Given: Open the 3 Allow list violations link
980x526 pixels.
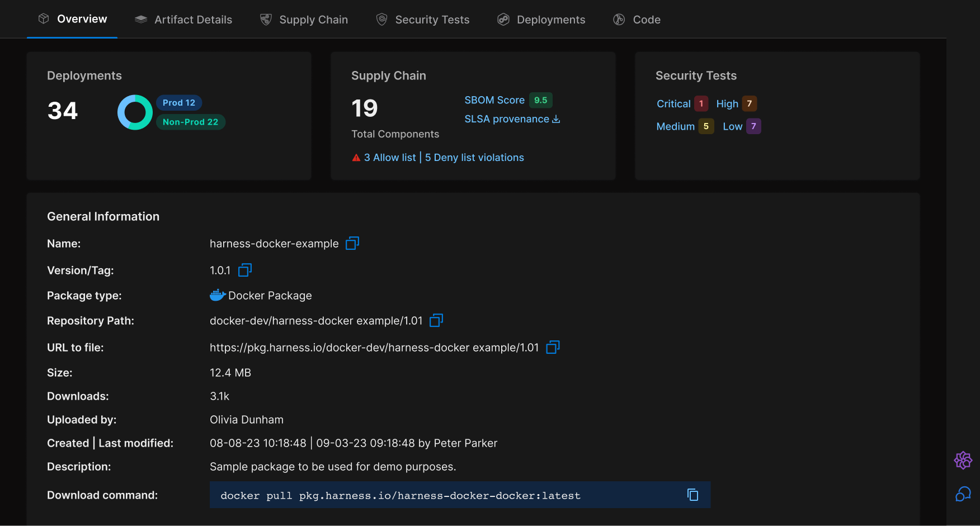Looking at the screenshot, I should pyautogui.click(x=390, y=158).
